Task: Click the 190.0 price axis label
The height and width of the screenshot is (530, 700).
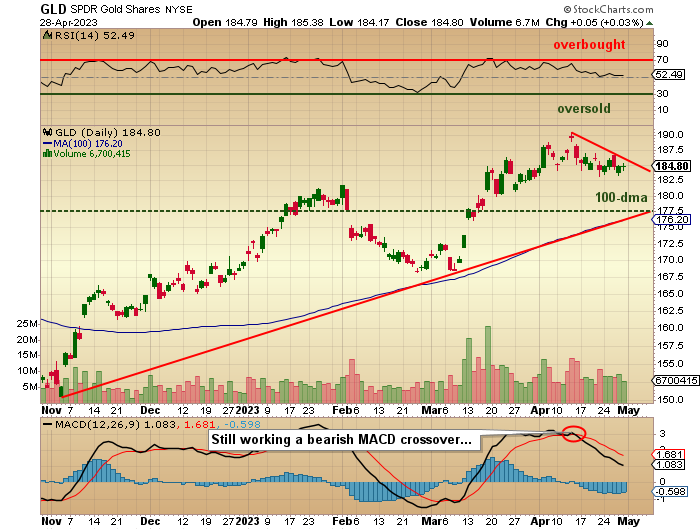Action: (x=670, y=134)
